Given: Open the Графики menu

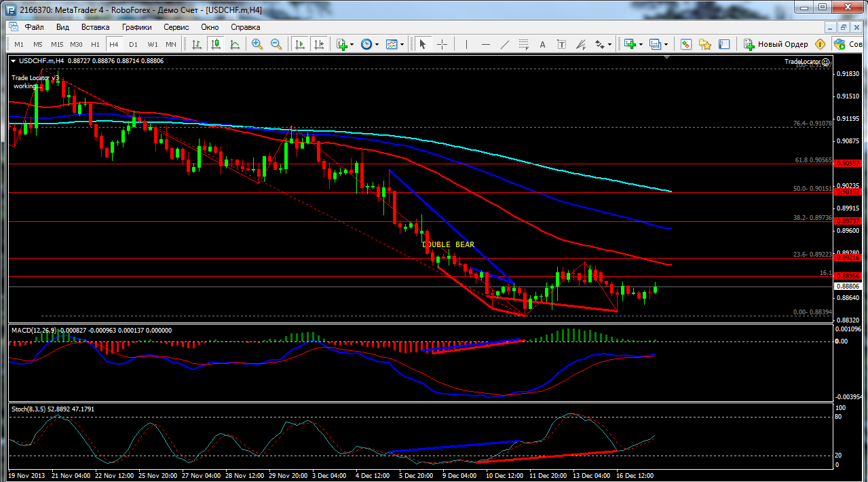Looking at the screenshot, I should tap(136, 27).
